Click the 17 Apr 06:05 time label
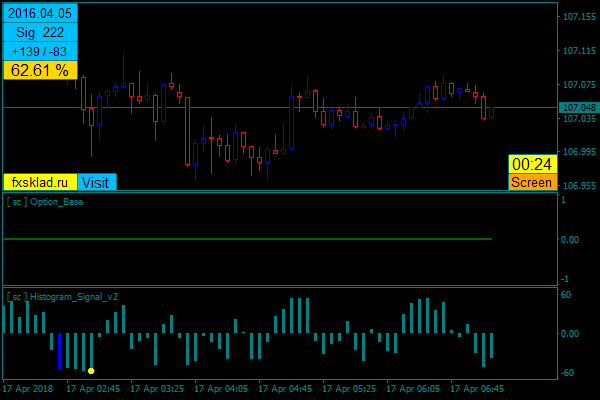Image resolution: width=600 pixels, height=400 pixels. tap(413, 389)
